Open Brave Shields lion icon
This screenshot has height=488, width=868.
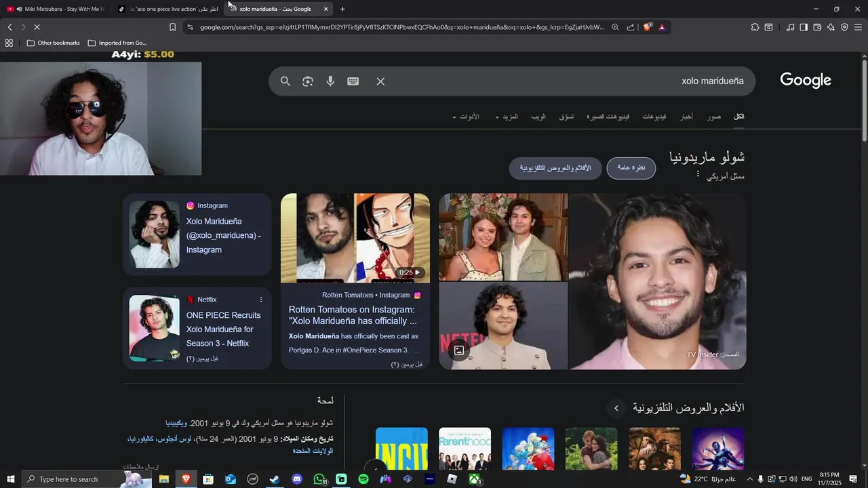pos(647,27)
